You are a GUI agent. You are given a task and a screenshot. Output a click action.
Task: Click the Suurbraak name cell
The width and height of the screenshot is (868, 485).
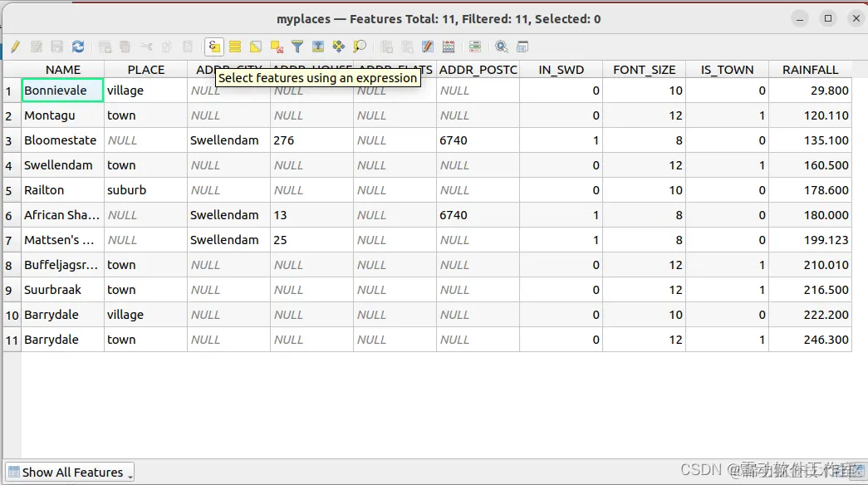62,290
